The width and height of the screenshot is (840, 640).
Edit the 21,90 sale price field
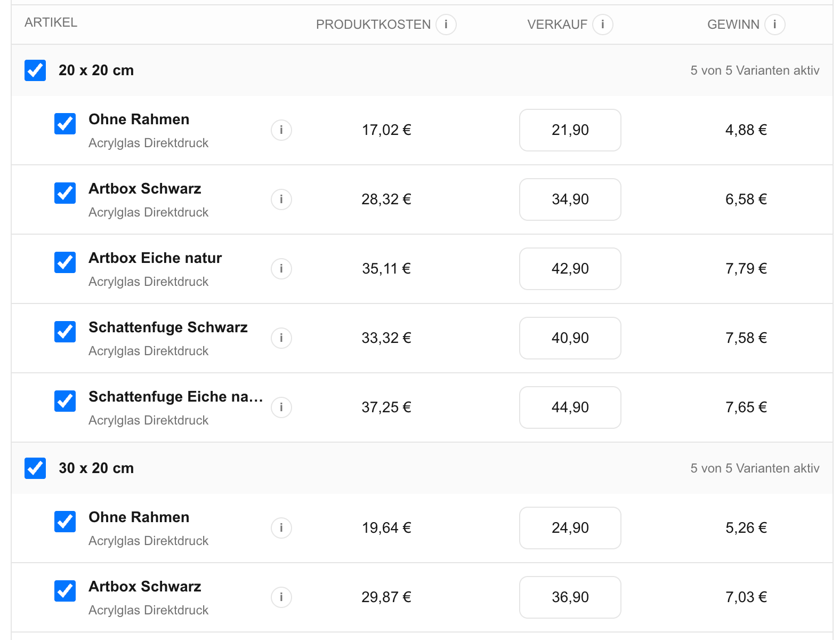click(x=570, y=130)
